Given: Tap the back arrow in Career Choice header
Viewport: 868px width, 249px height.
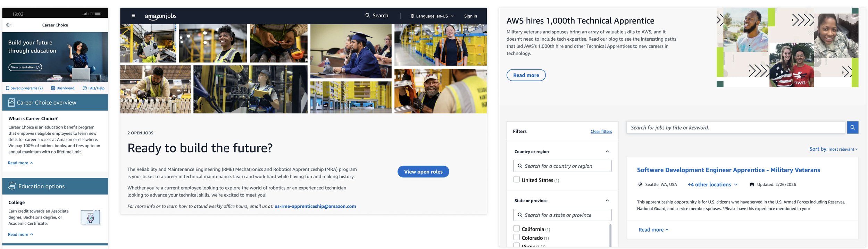Looking at the screenshot, I should tap(9, 25).
